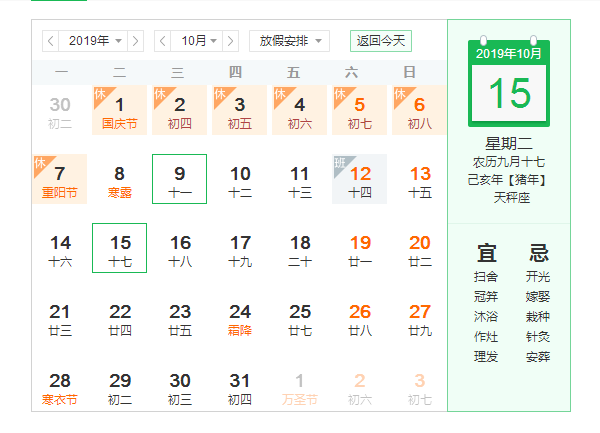The width and height of the screenshot is (600, 433).
Task: Click next year arrow
Action: tap(136, 41)
